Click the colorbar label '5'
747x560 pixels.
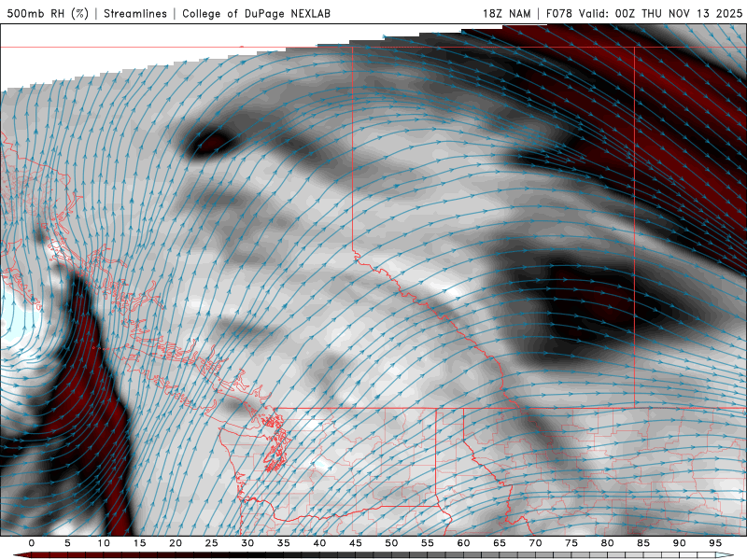coord(67,543)
